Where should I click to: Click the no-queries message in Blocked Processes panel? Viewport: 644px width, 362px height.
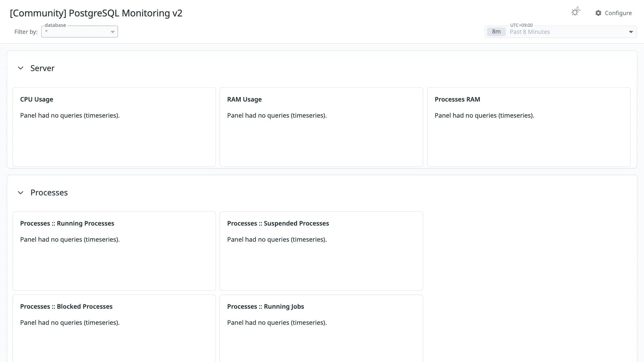[70, 323]
